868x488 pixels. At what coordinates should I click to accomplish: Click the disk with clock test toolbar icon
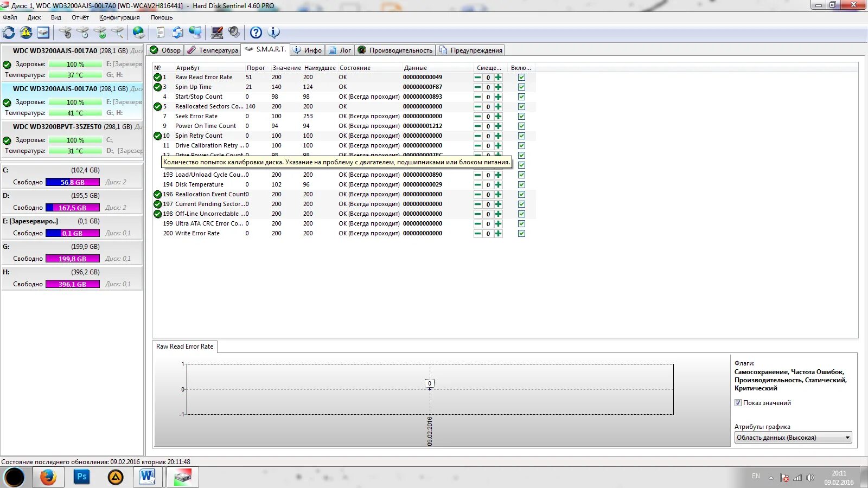point(83,33)
